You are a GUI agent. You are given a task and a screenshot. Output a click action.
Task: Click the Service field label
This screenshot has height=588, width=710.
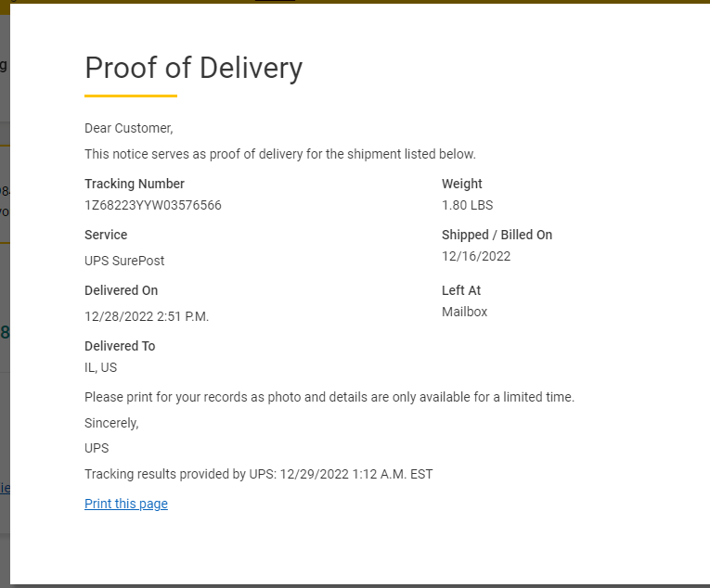pos(106,235)
